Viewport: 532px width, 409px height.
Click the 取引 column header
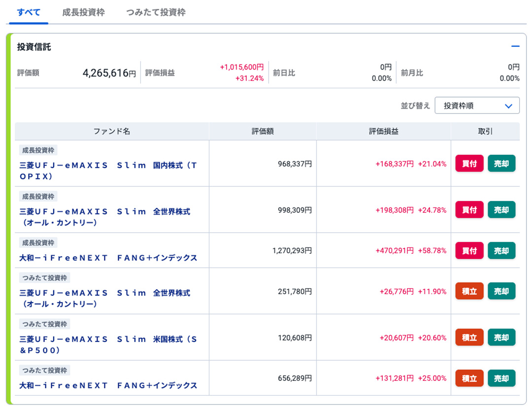[485, 132]
